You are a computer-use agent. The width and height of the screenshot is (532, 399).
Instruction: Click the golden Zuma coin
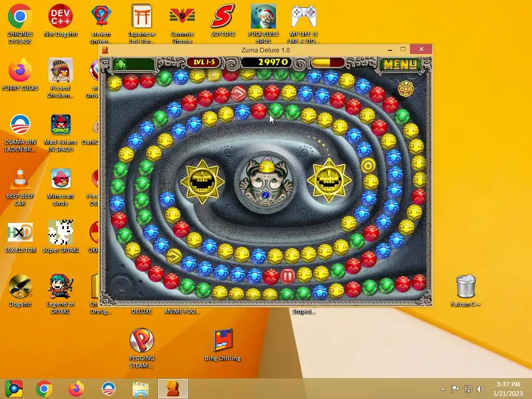(405, 89)
